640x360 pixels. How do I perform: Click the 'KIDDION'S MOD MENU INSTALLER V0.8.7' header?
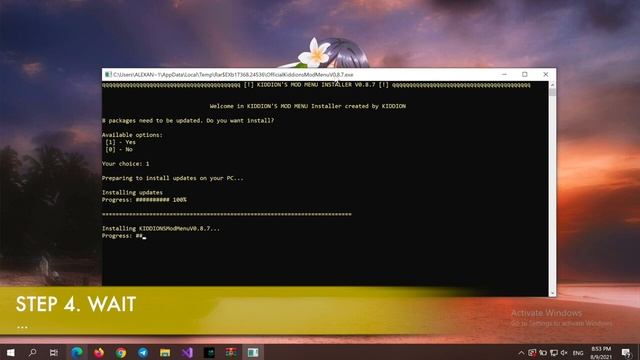click(x=316, y=85)
